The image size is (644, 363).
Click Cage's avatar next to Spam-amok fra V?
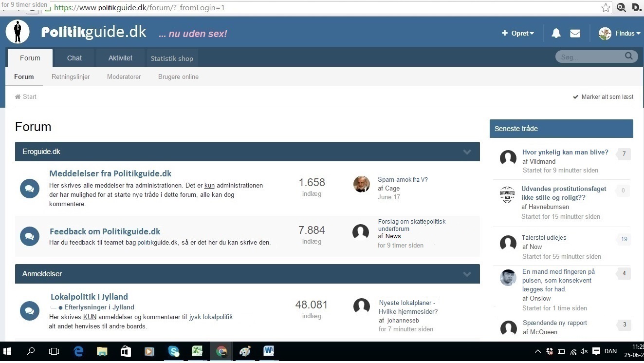click(361, 184)
